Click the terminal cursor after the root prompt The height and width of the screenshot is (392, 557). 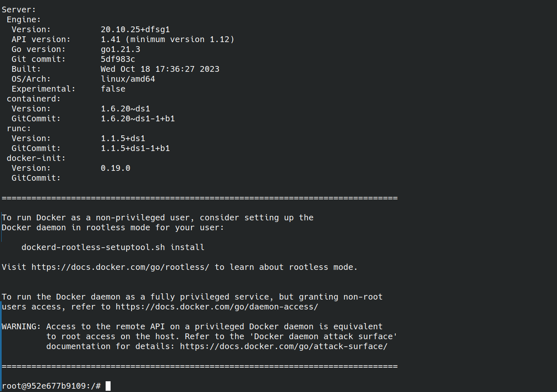[108, 386]
